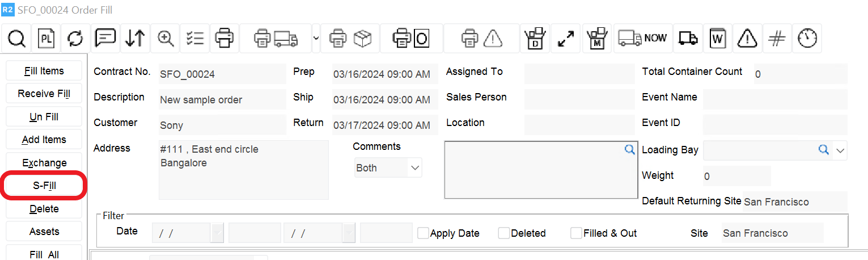The height and width of the screenshot is (260, 868).
Task: Click the PL document toolbar icon
Action: [x=46, y=39]
